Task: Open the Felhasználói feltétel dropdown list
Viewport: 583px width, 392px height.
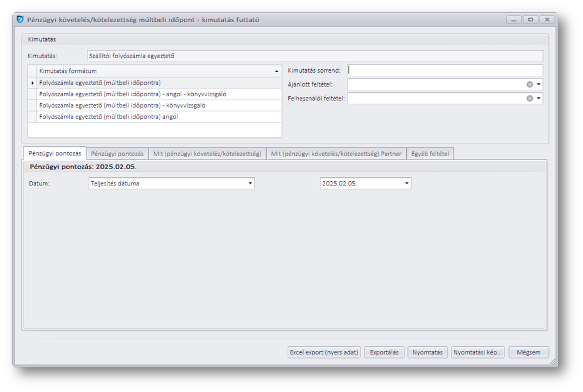Action: point(538,99)
